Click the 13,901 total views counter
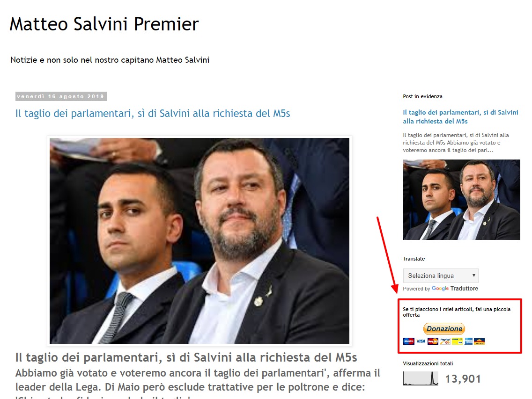532x399 pixels. point(463,379)
